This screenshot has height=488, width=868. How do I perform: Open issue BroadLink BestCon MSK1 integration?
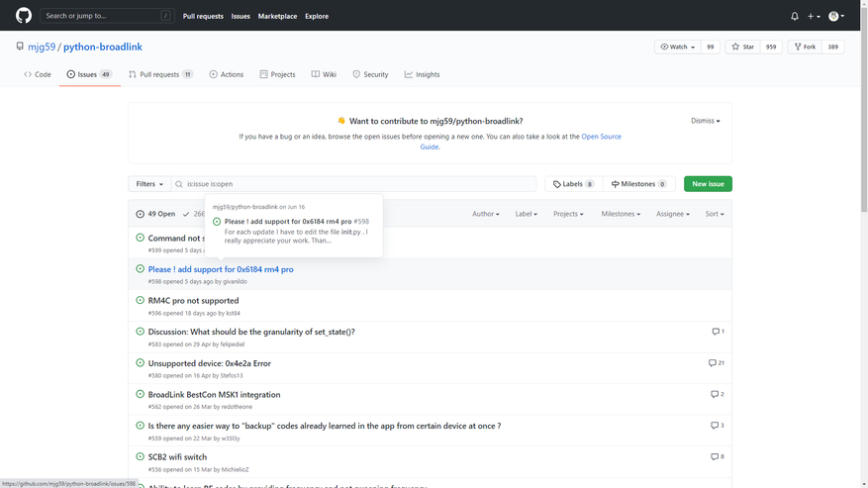(214, 394)
